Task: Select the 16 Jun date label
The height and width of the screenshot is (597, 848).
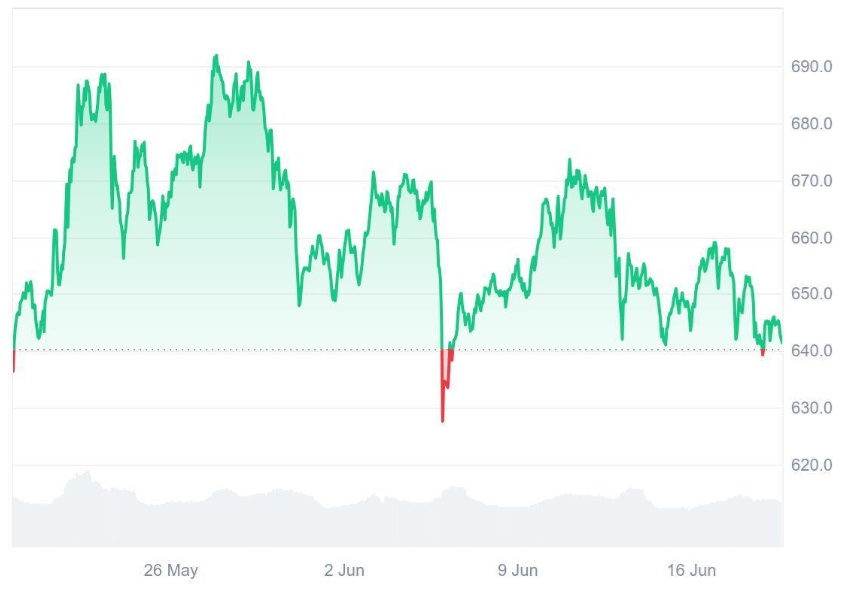Action: (x=691, y=571)
